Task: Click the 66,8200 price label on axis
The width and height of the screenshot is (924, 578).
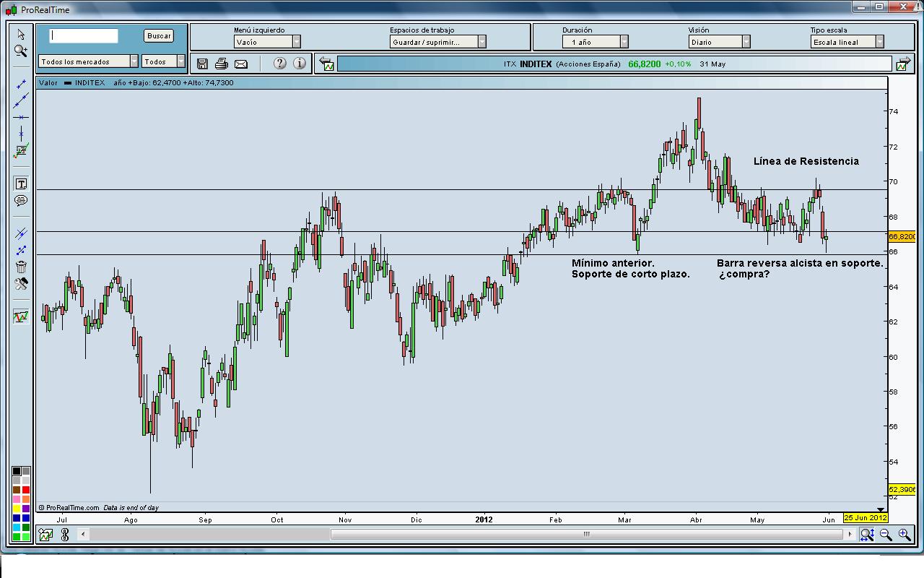Action: coord(902,236)
